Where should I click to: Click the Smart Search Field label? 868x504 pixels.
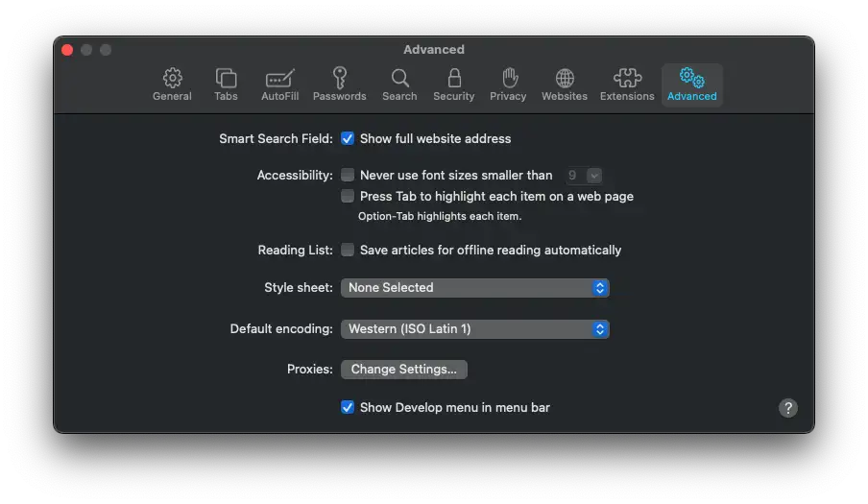[x=276, y=139]
